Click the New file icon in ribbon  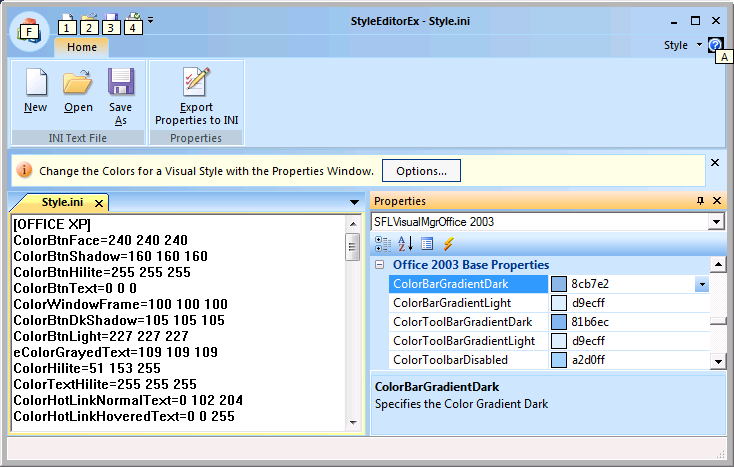pyautogui.click(x=36, y=83)
